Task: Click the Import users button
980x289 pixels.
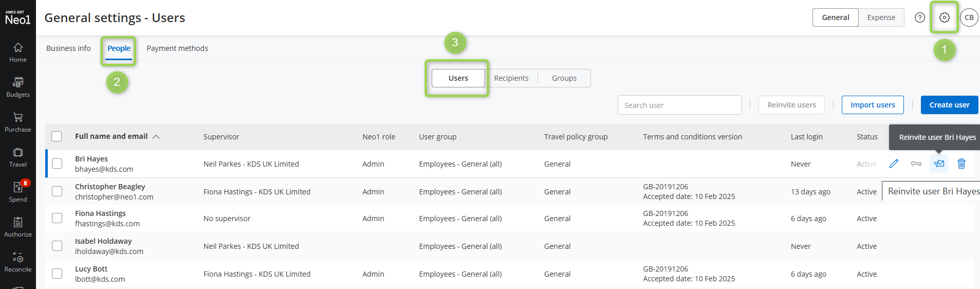Action: [x=873, y=105]
